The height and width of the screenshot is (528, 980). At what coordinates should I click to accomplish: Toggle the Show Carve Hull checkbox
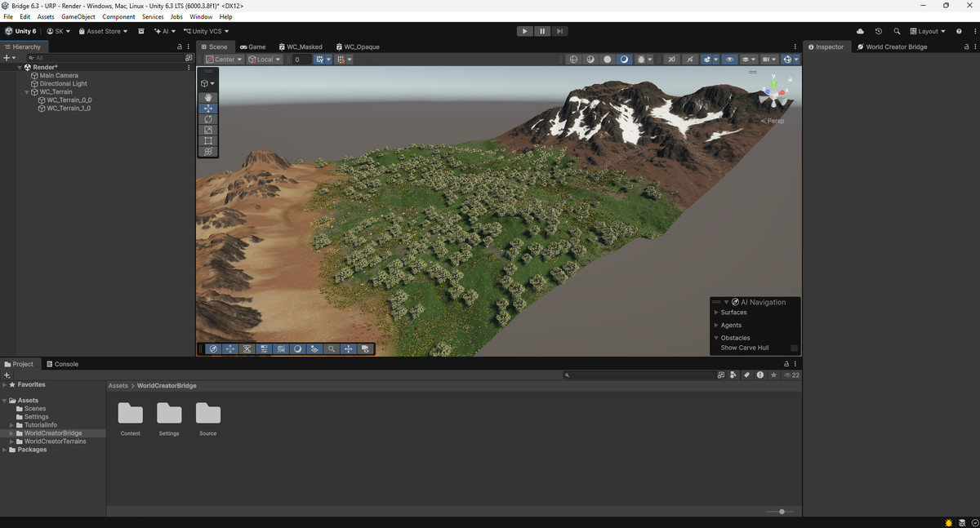pos(794,348)
